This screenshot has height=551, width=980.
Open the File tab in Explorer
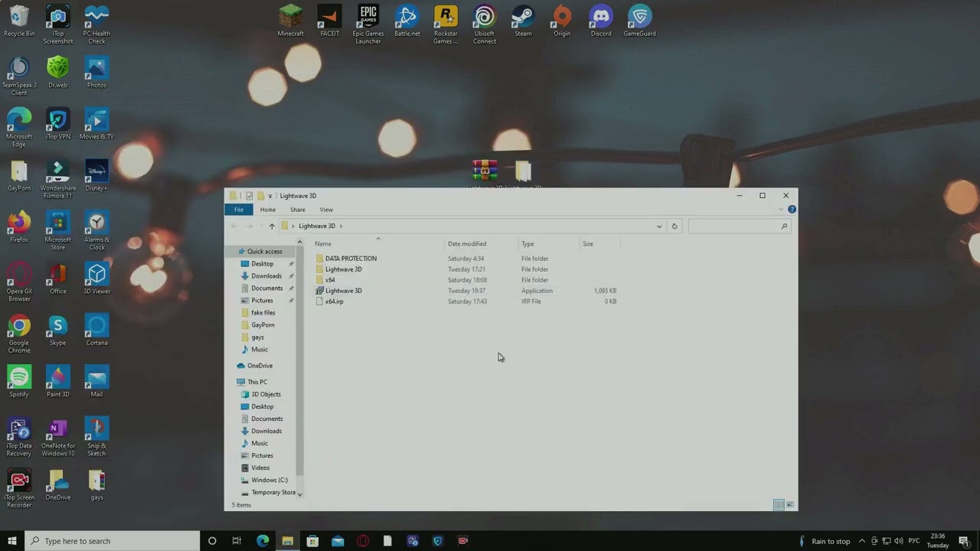[239, 210]
